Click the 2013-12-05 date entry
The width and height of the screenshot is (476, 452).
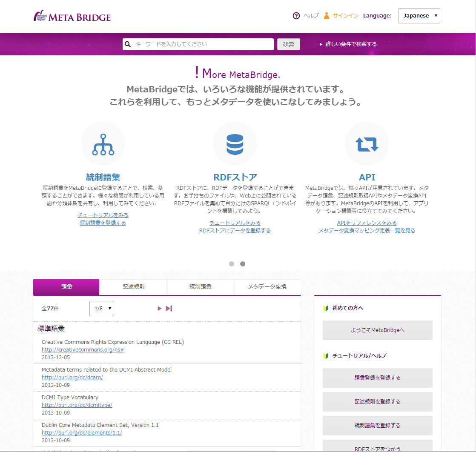pos(56,357)
